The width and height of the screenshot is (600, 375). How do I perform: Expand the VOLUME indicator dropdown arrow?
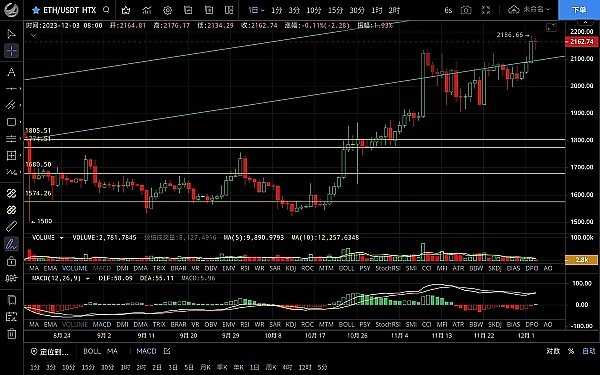click(x=61, y=238)
